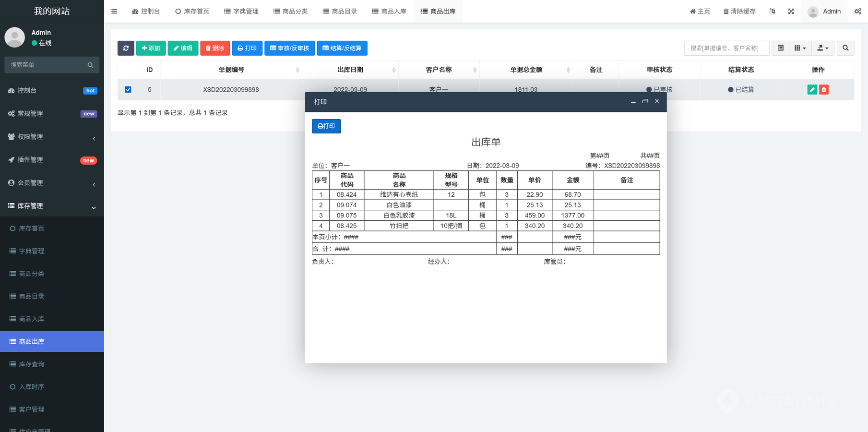Open the language switch icon
This screenshot has height=432, width=868.
click(772, 11)
